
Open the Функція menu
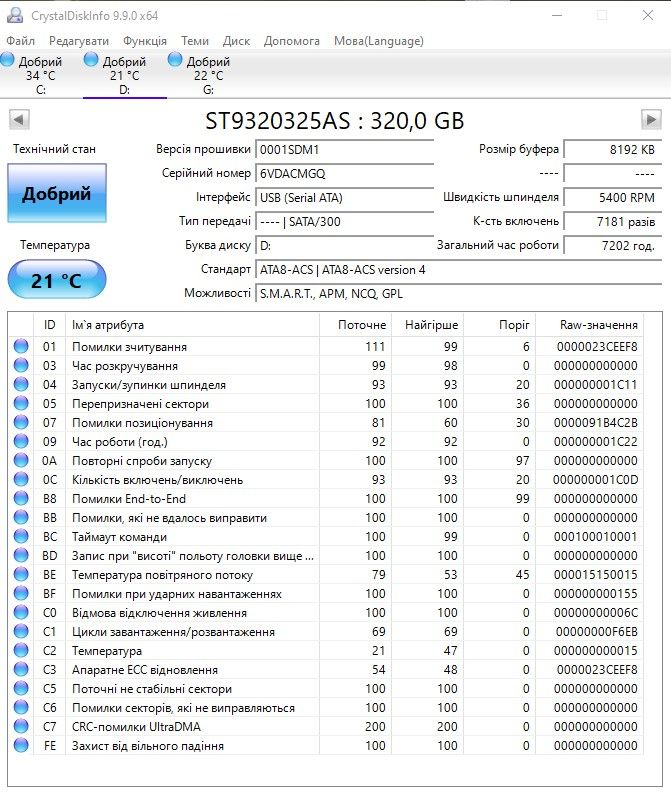145,41
